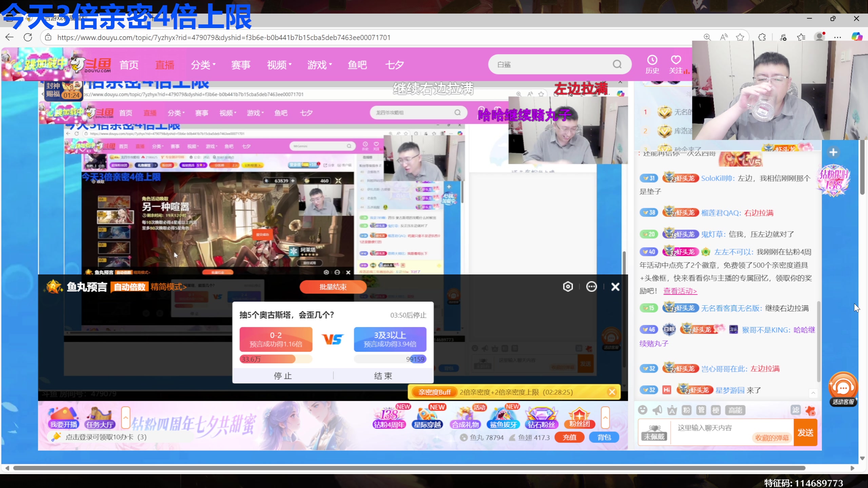The image size is (868, 488).
Task: Open the Copilot icon in browser toolbar
Action: pos(857,37)
